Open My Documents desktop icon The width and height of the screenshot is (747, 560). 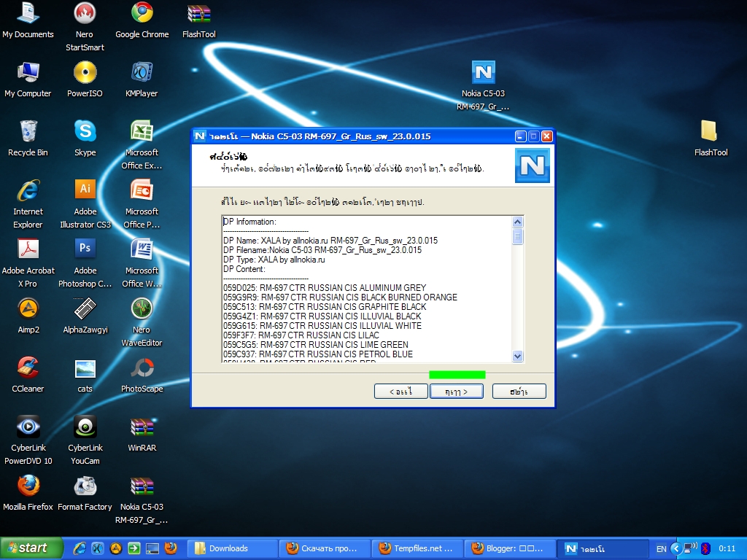point(28,20)
